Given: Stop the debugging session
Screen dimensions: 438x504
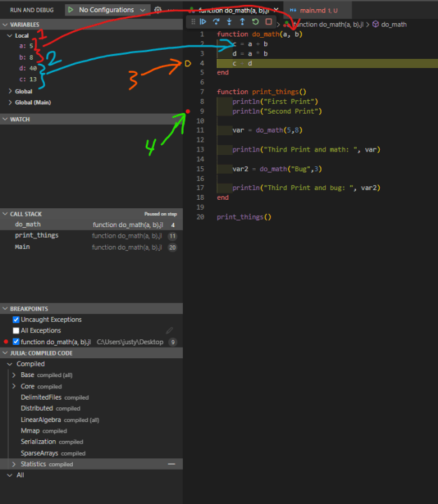Looking at the screenshot, I should click(x=268, y=22).
